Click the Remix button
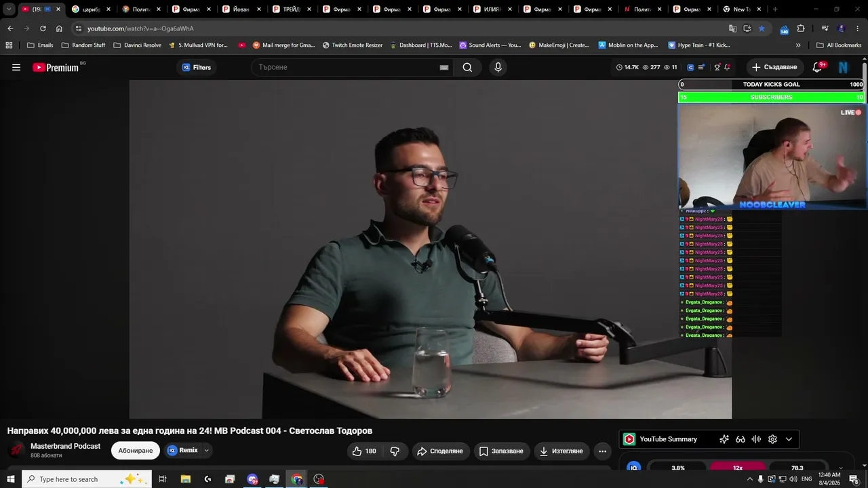 tap(183, 450)
